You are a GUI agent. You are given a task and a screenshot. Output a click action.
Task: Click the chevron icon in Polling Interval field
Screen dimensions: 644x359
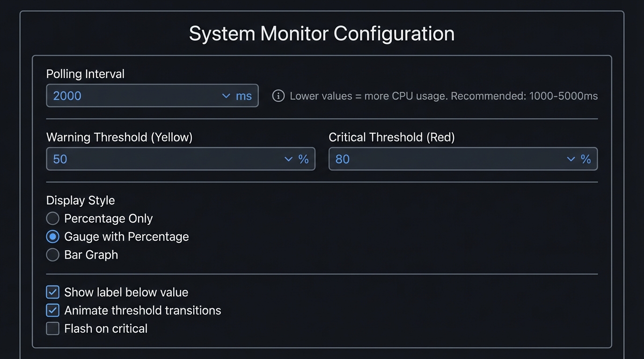pyautogui.click(x=226, y=95)
